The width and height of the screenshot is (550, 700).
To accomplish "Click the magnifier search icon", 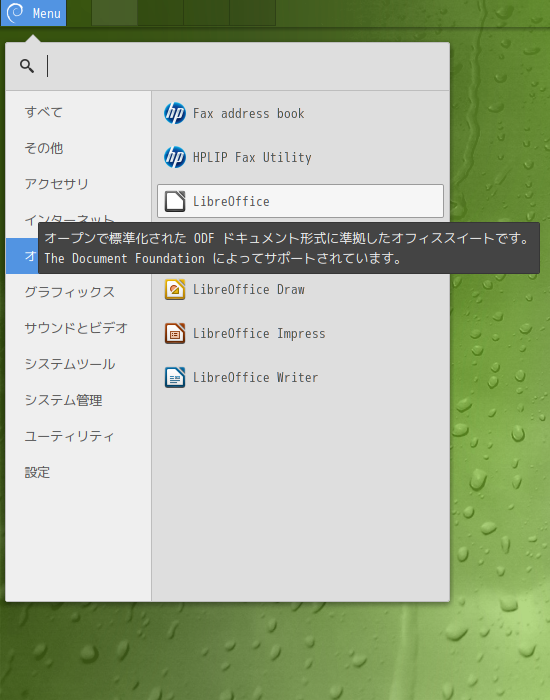I will tap(27, 66).
